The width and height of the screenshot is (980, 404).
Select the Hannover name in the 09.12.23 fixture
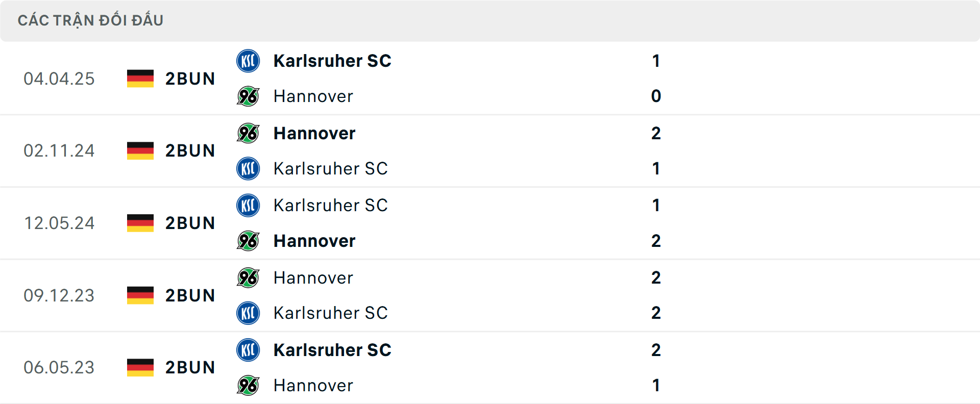(x=313, y=278)
